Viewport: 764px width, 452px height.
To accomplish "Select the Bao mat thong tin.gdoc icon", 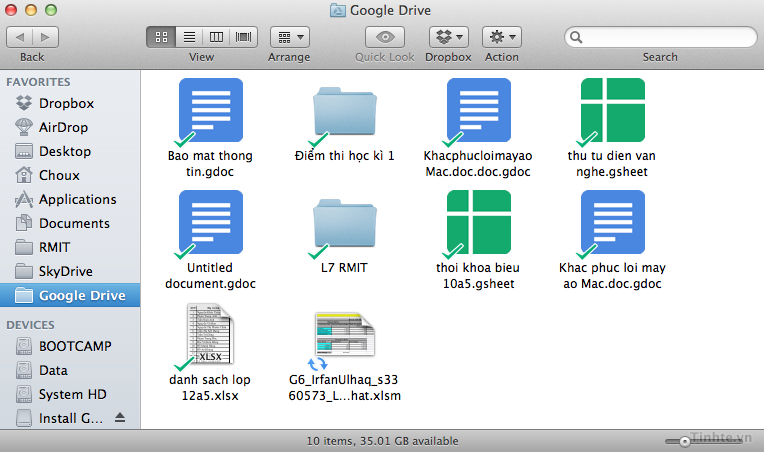I will point(210,110).
